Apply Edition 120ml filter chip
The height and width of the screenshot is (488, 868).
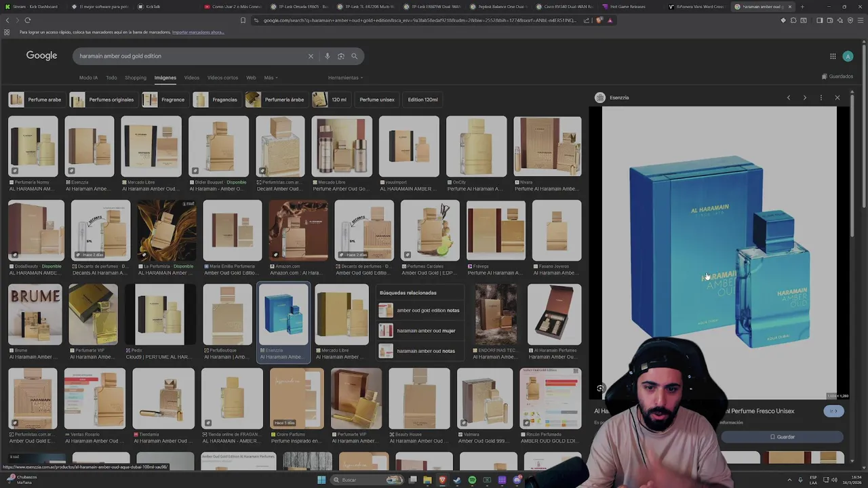(422, 100)
